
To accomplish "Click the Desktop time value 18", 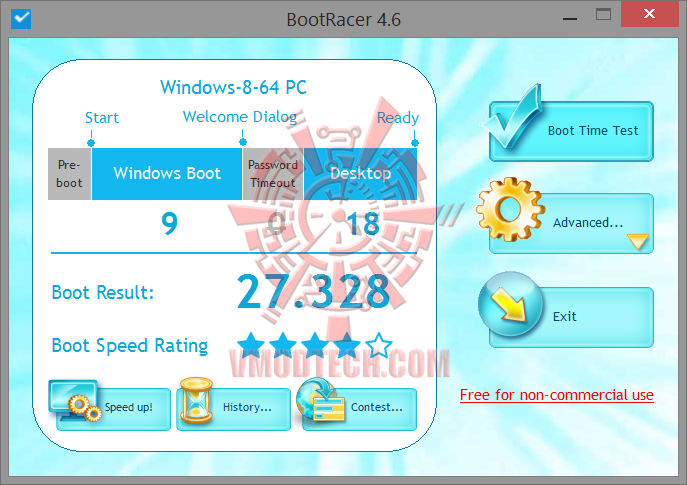I will click(x=363, y=223).
